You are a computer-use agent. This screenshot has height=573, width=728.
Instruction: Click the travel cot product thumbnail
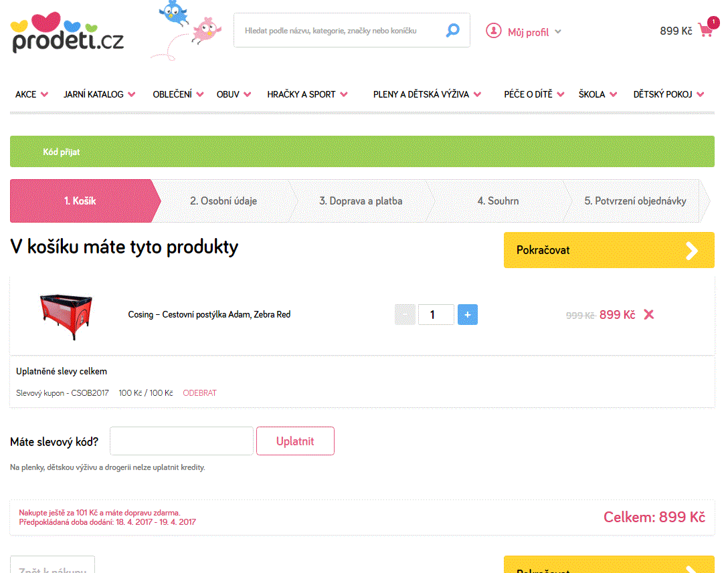pos(66,317)
